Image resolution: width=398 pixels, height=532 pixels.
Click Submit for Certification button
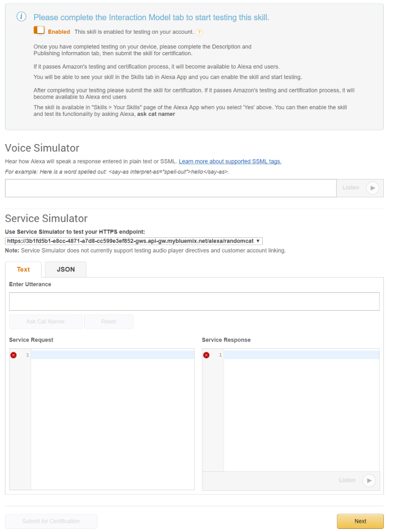pyautogui.click(x=51, y=521)
